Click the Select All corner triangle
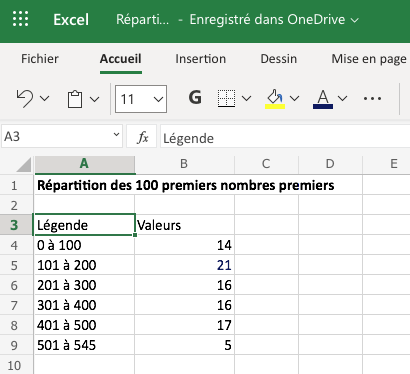The height and width of the screenshot is (374, 410). [24, 165]
